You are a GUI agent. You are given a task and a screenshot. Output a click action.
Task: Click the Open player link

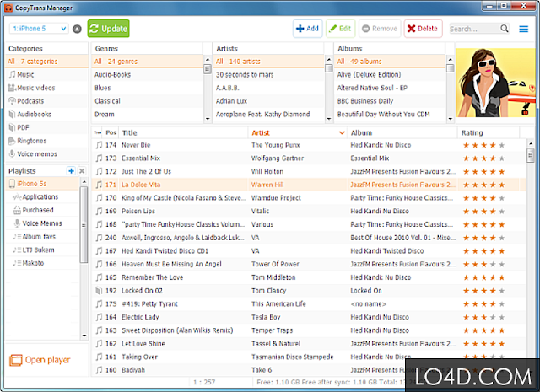[x=47, y=360]
